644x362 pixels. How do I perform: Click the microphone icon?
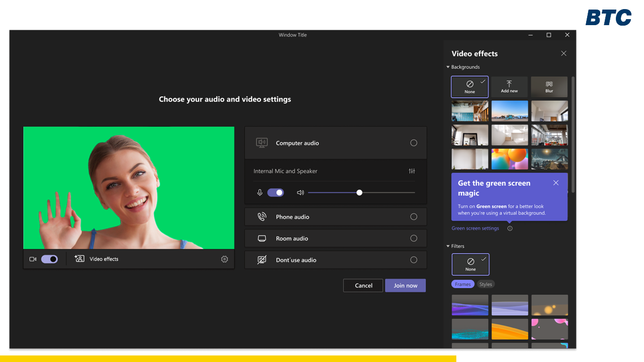[260, 193]
